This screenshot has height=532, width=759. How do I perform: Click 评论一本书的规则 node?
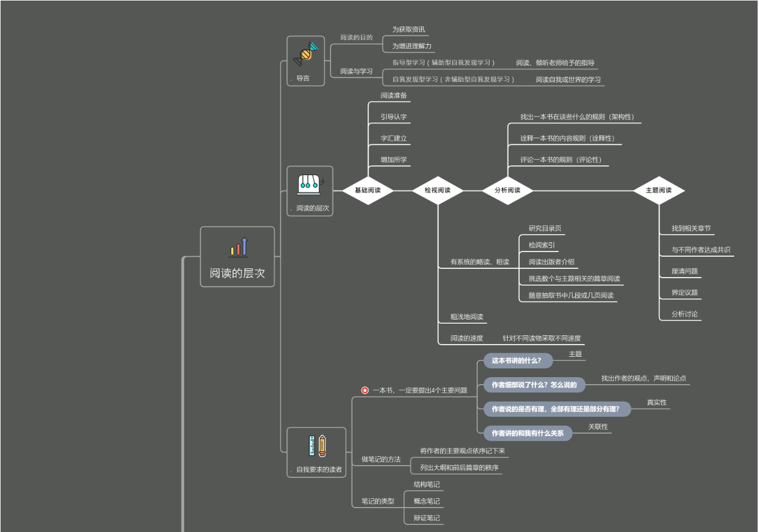pyautogui.click(x=561, y=159)
